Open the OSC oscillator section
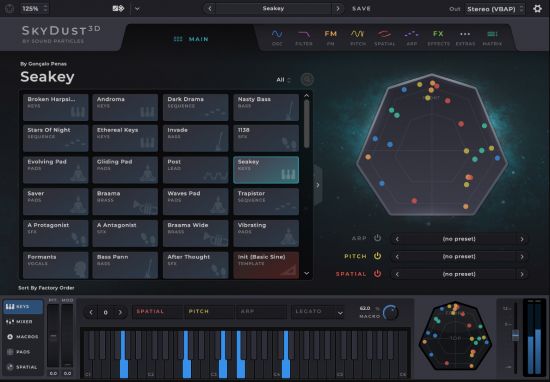The height and width of the screenshot is (382, 550). click(x=277, y=38)
